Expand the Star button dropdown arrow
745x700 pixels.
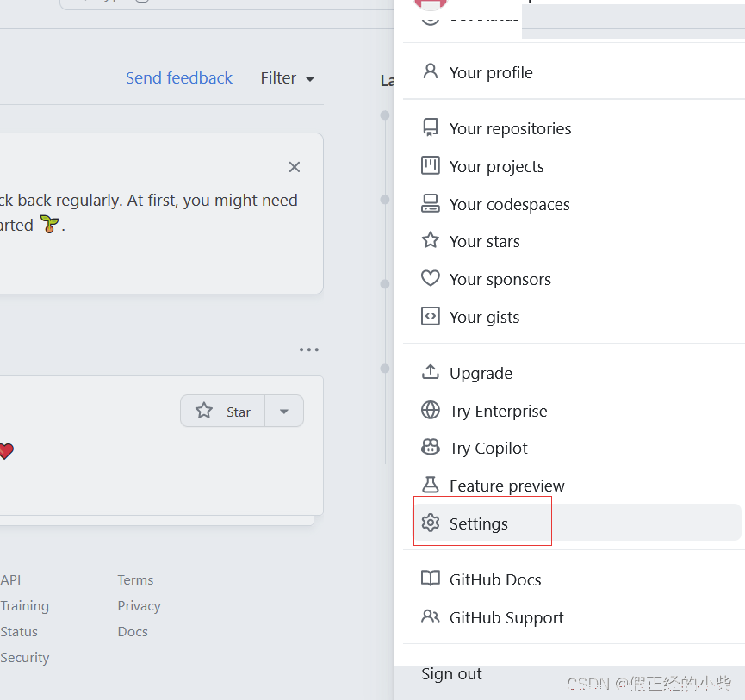(x=284, y=412)
